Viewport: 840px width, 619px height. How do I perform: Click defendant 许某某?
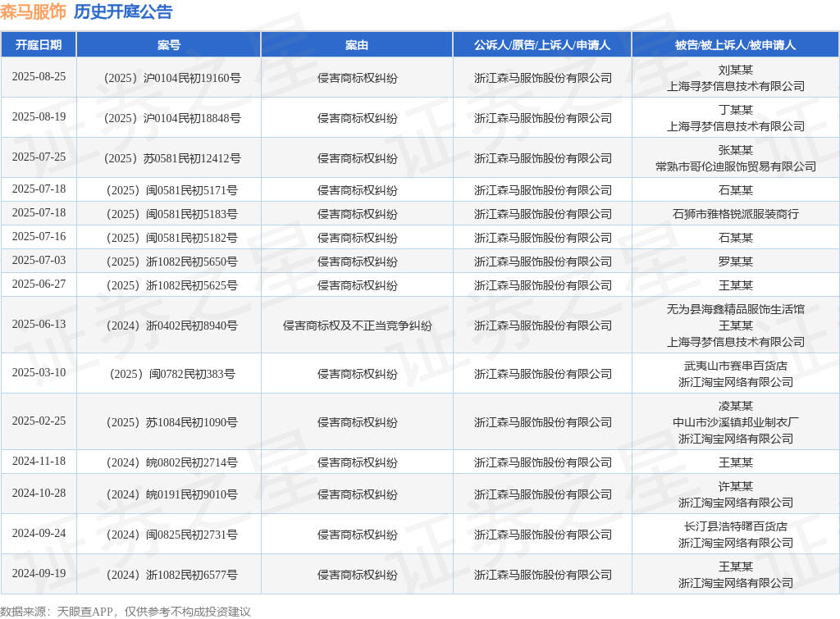click(x=736, y=486)
